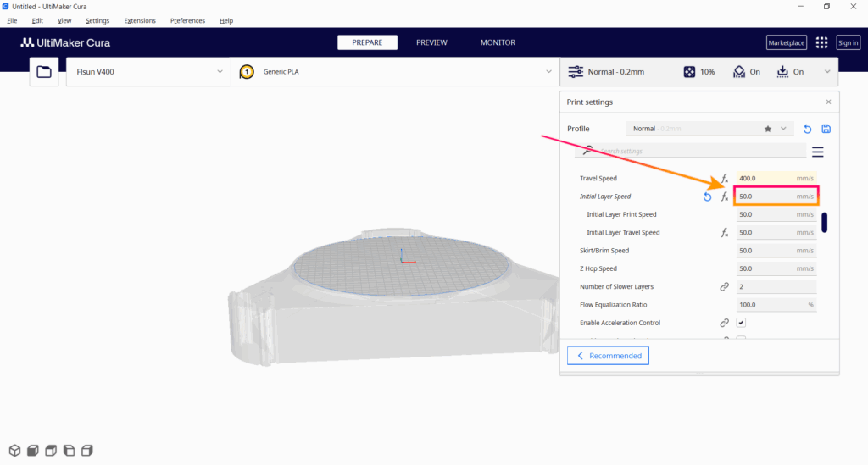This screenshot has width=868, height=465.
Task: Select the right side view cube icon
Action: point(87,451)
